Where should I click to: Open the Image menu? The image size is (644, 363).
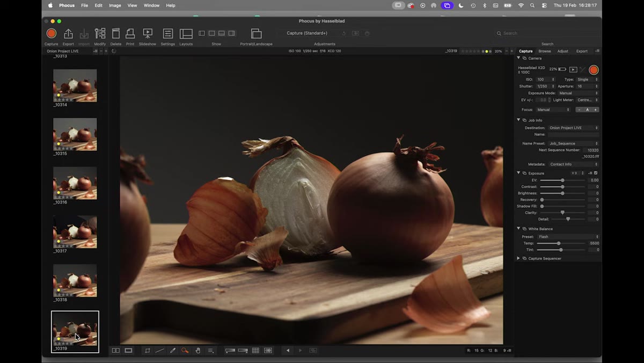tap(115, 5)
